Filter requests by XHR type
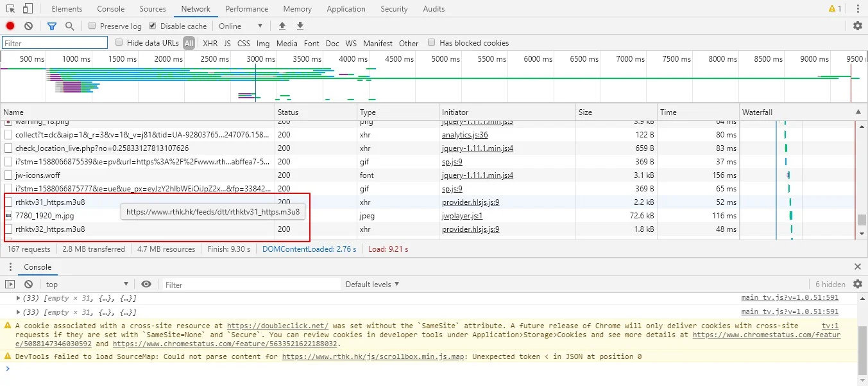The height and width of the screenshot is (386, 868). pos(210,44)
